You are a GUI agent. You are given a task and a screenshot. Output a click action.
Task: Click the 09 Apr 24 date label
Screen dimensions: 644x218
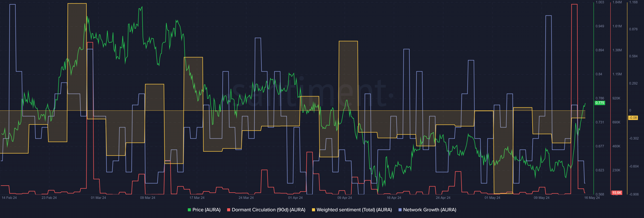click(x=345, y=198)
